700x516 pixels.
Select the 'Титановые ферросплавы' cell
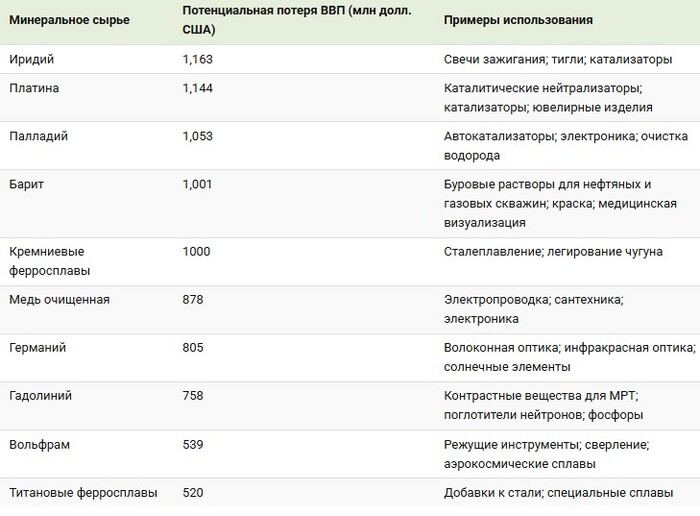[77, 492]
